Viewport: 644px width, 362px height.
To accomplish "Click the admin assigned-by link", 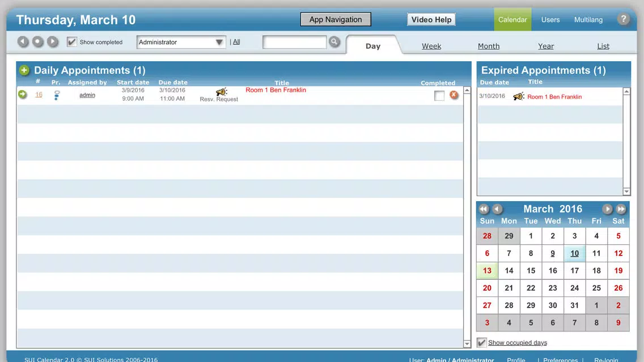I will pyautogui.click(x=87, y=95).
